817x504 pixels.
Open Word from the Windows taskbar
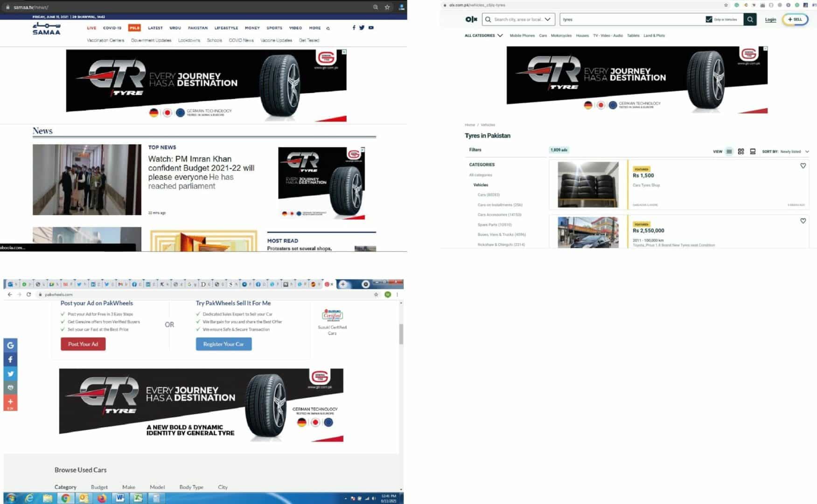[x=120, y=498]
